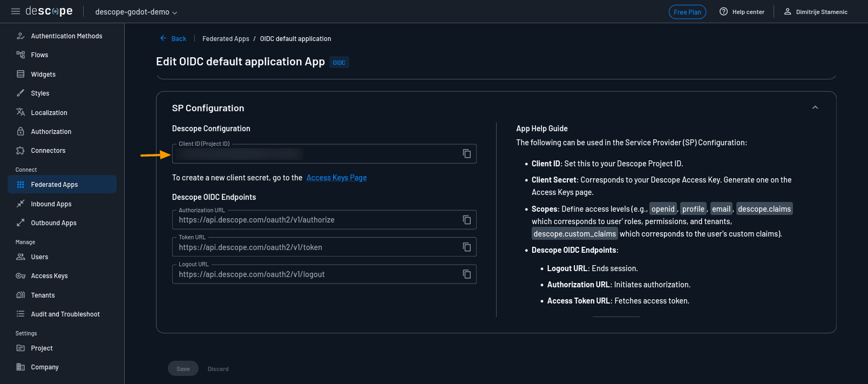The image size is (868, 384).
Task: Copy the Token URL
Action: point(467,247)
